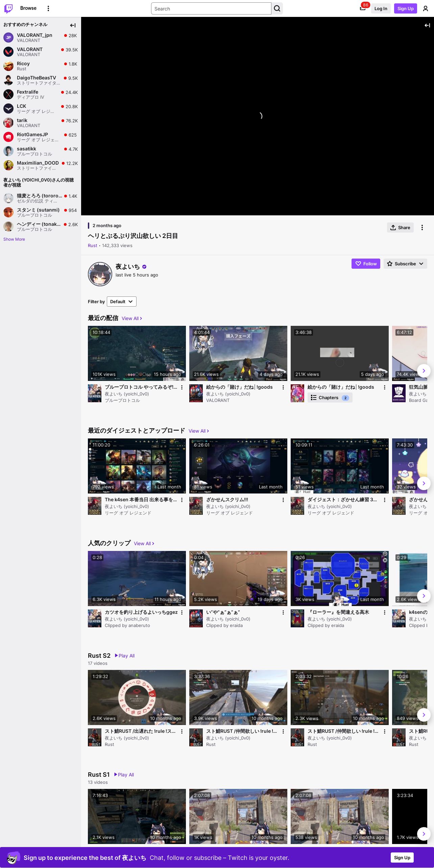Click Show More under sidebar channels

14,239
